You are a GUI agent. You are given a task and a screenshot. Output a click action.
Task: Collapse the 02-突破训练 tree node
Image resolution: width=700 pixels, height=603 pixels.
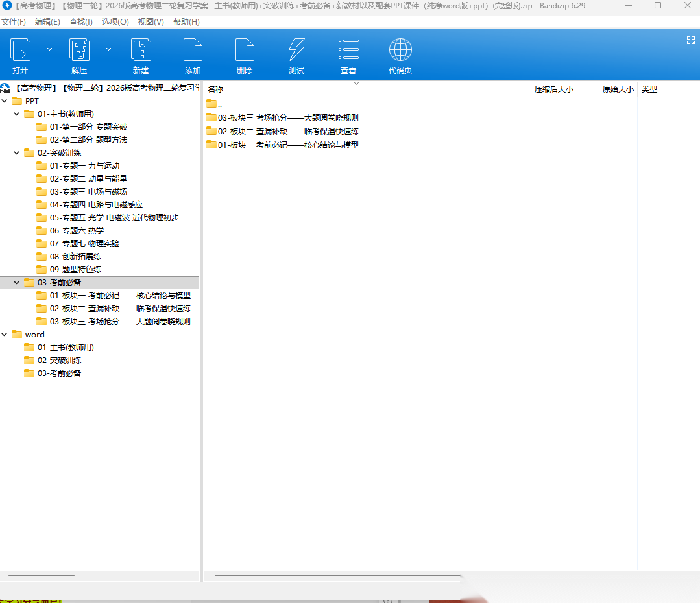pos(17,153)
